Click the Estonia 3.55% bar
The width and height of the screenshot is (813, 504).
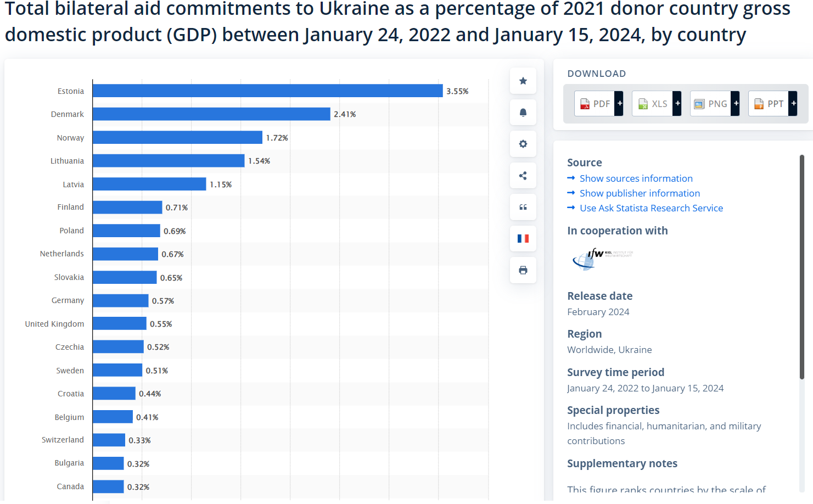click(267, 91)
